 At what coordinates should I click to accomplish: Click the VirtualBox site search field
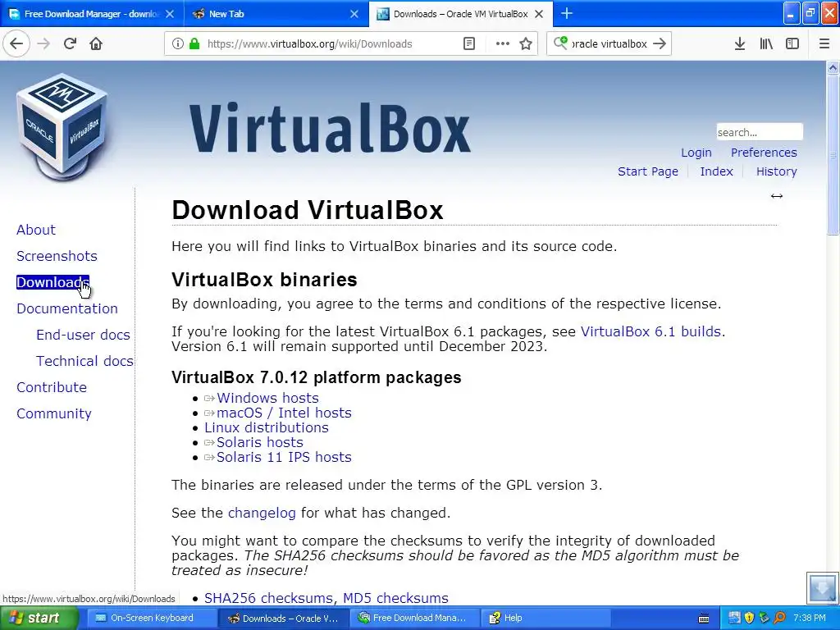[x=760, y=132]
